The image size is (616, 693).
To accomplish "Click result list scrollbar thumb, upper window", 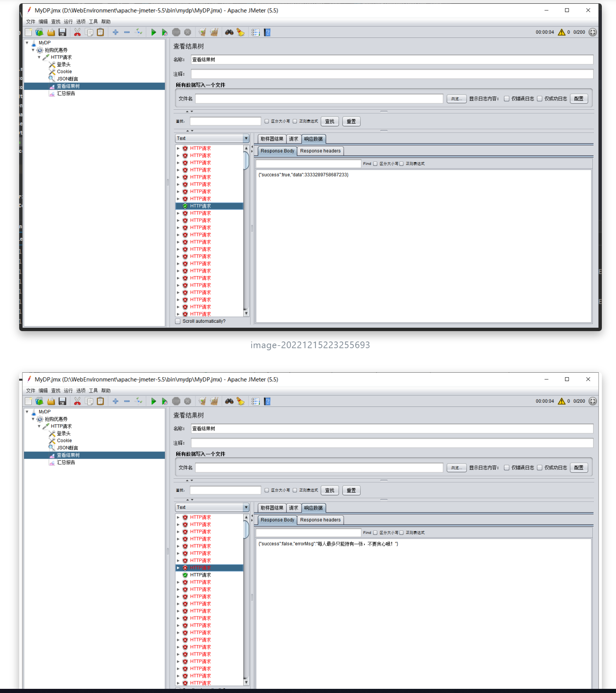I will click(246, 160).
